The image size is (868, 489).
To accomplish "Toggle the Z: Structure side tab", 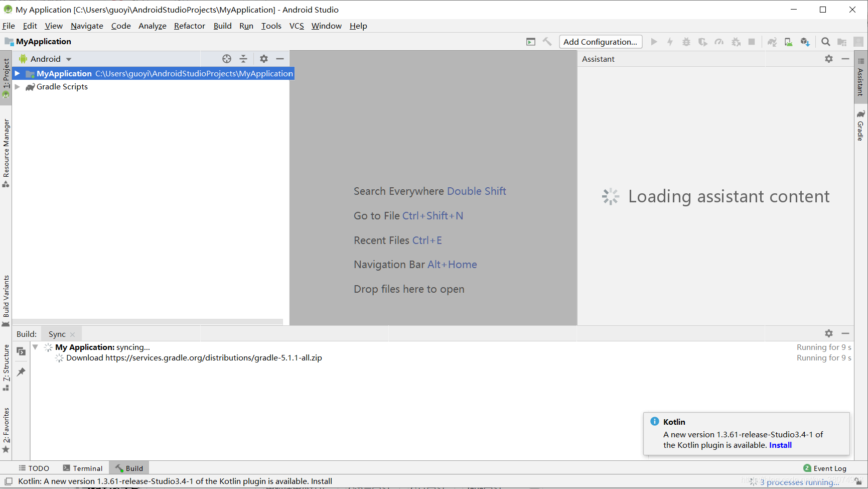I will [6, 368].
